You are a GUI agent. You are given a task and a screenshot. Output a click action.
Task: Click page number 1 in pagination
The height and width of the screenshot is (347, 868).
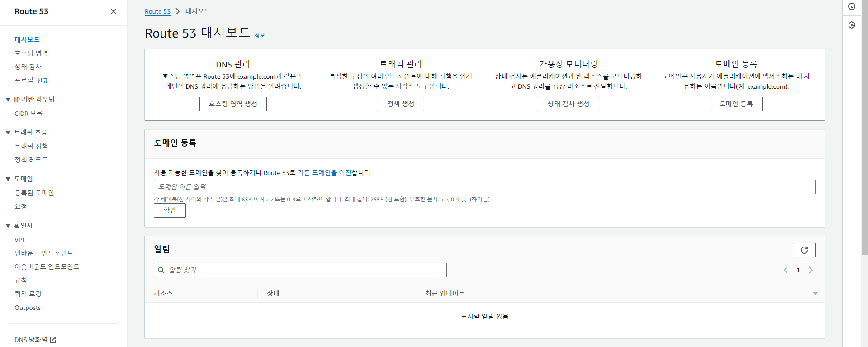coord(798,270)
